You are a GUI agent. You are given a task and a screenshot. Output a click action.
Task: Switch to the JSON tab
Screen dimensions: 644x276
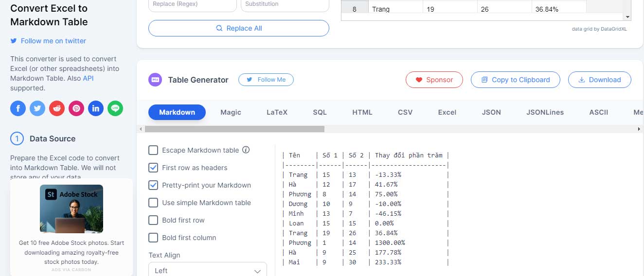[x=491, y=112]
